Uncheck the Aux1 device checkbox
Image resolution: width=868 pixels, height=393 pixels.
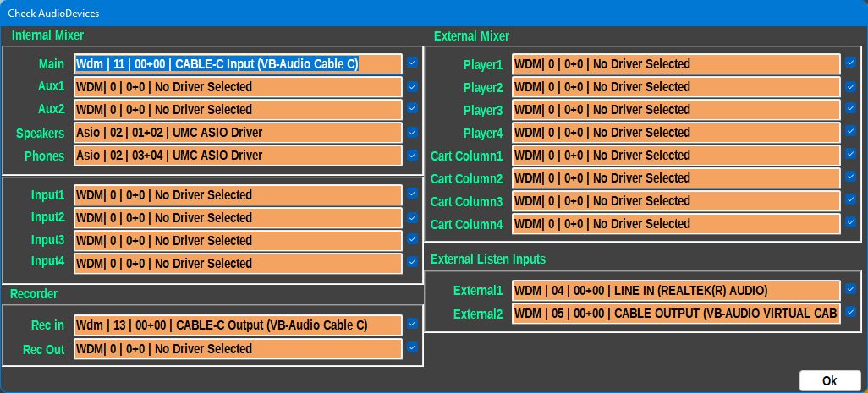[x=412, y=85]
